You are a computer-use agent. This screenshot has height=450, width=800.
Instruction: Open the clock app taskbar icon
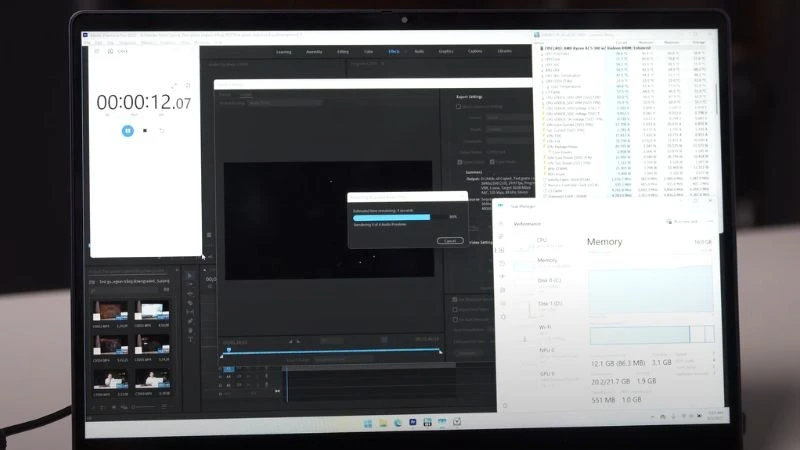pyautogui.click(x=457, y=421)
